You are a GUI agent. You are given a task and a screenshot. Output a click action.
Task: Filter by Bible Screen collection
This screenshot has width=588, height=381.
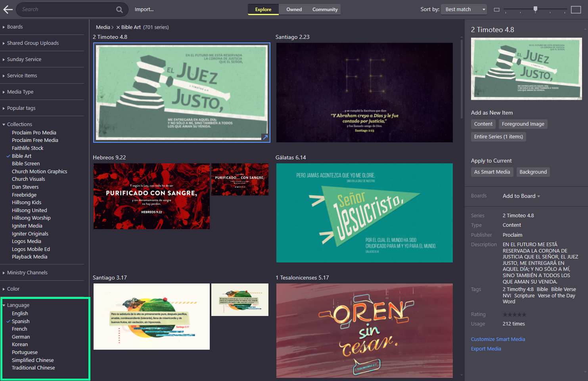[x=26, y=164]
